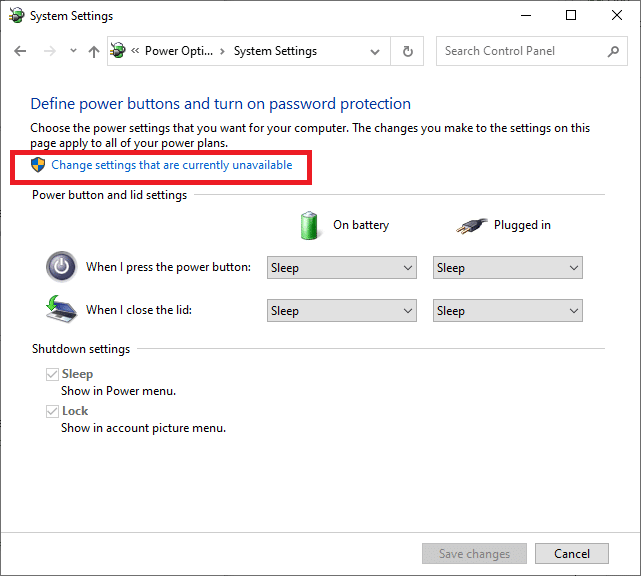
Task: Click the UAC shield icon
Action: tap(39, 165)
